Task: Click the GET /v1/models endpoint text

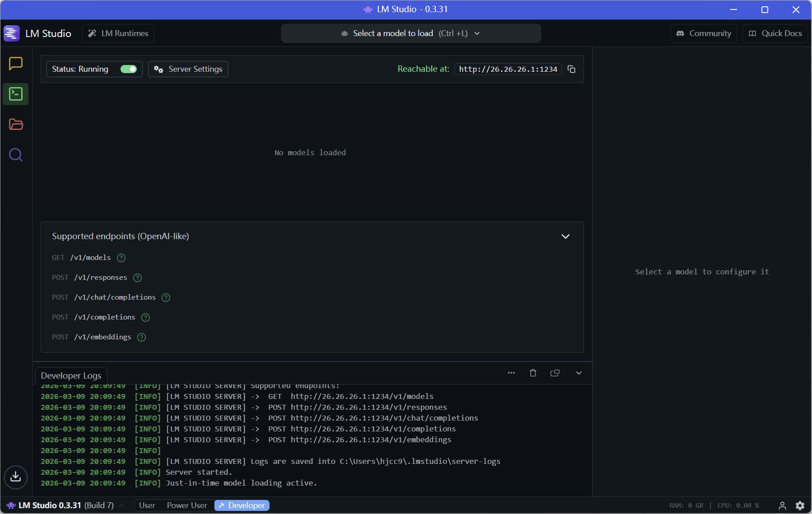Action: pos(81,258)
